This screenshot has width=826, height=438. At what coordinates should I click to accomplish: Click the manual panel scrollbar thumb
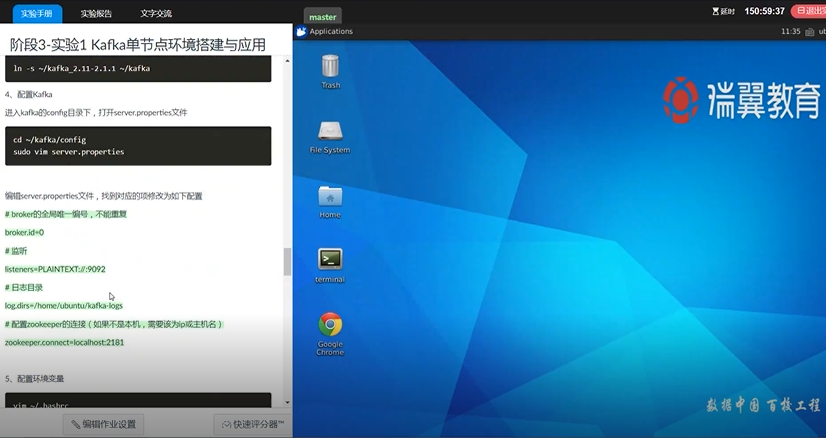click(288, 262)
